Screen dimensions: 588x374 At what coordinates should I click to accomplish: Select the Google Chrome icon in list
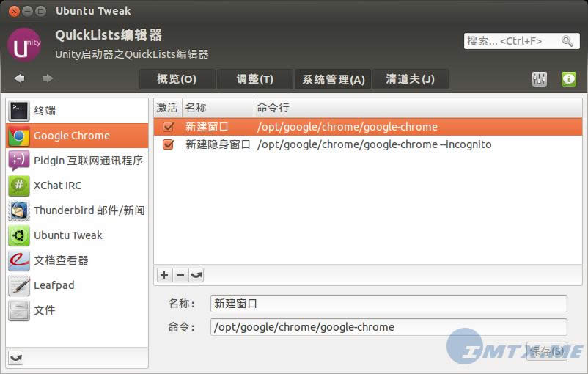(x=19, y=136)
